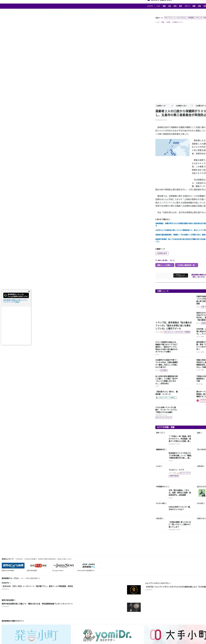The height and width of the screenshot is (644, 206).
Task: Open シーズンシート「後半戦プラン」 Giants article
Action: [x=37, y=586]
